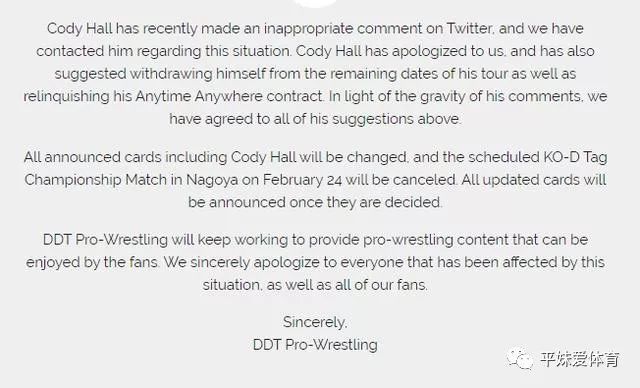Click the 平妹爱体育 watermark text
Screen dimensions: 640x388
(580, 359)
